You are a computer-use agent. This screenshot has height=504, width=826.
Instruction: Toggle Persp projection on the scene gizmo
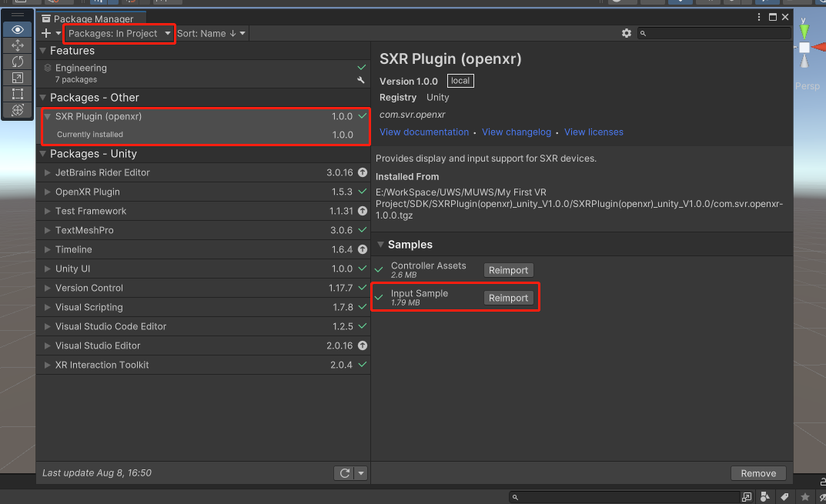pyautogui.click(x=808, y=86)
